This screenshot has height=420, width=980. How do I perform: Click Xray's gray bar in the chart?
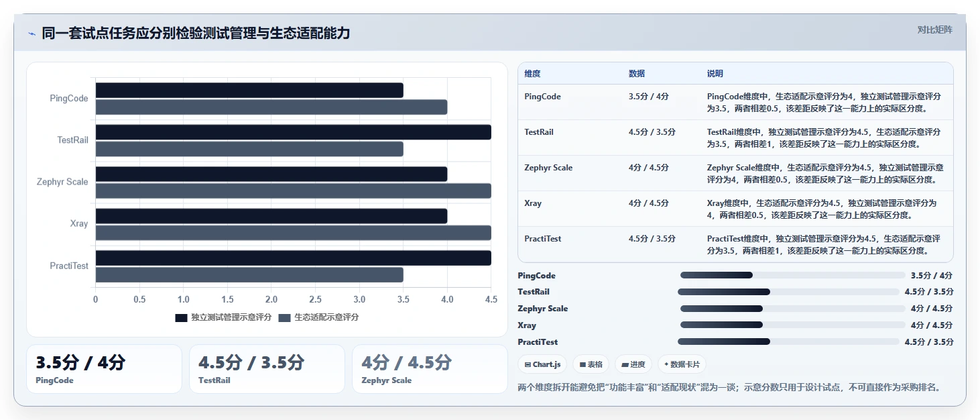pos(294,233)
